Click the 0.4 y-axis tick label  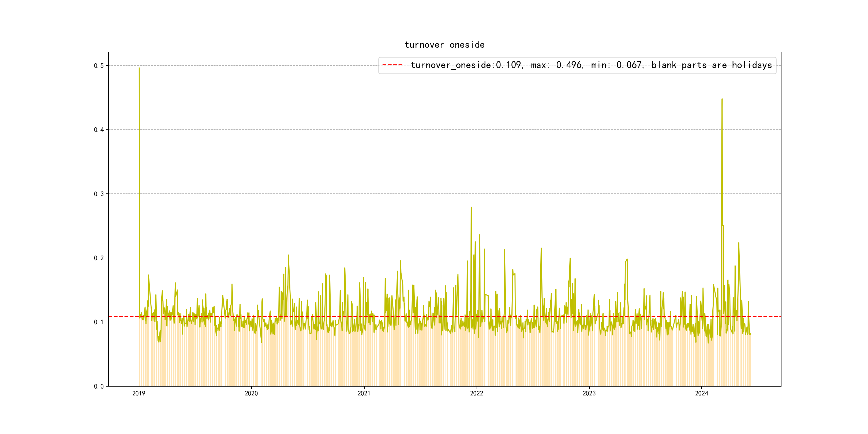pyautogui.click(x=99, y=130)
